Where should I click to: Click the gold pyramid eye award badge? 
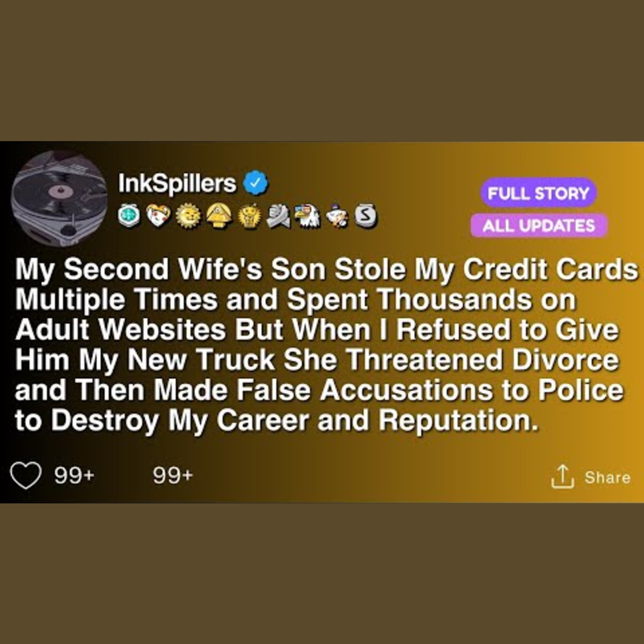[218, 216]
